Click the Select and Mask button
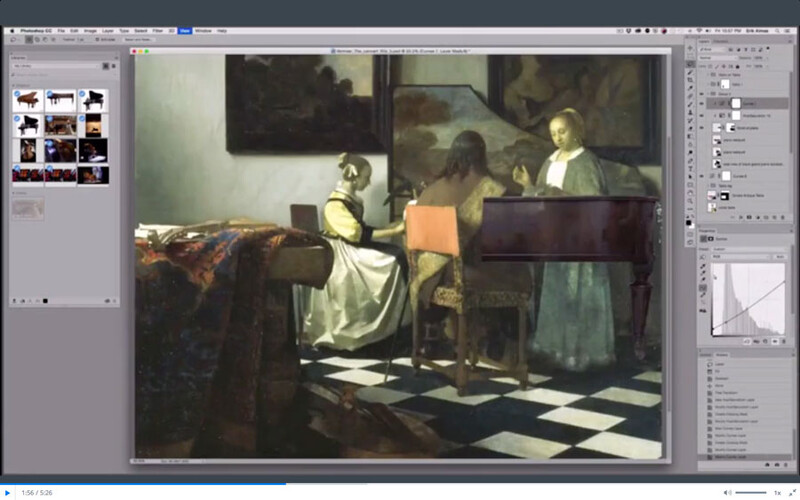Screen dimensions: 800x500 [x=138, y=40]
